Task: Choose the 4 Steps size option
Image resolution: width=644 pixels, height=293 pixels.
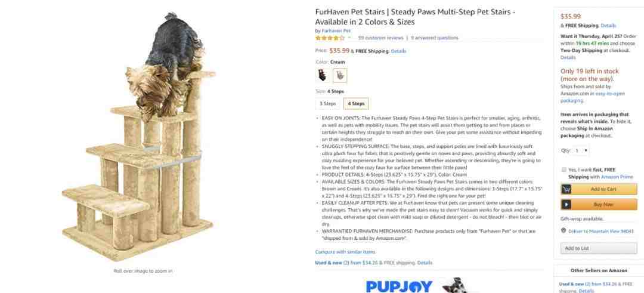Action: click(356, 104)
